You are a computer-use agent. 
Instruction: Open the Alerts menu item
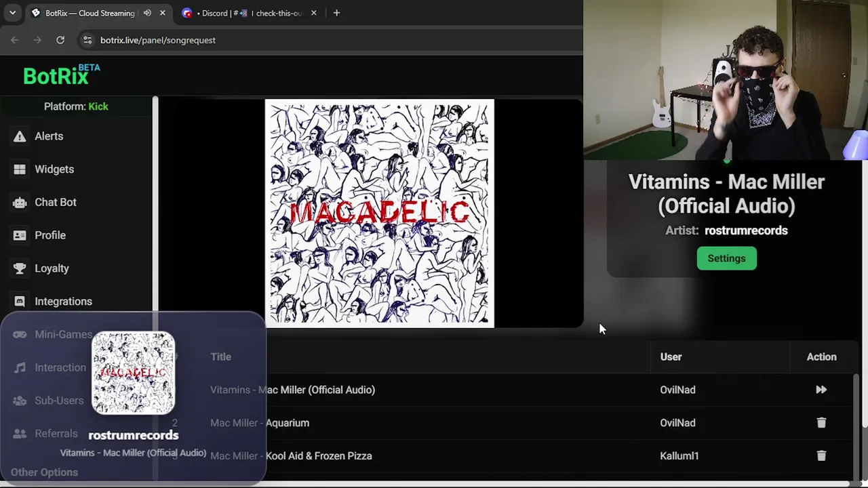point(49,136)
